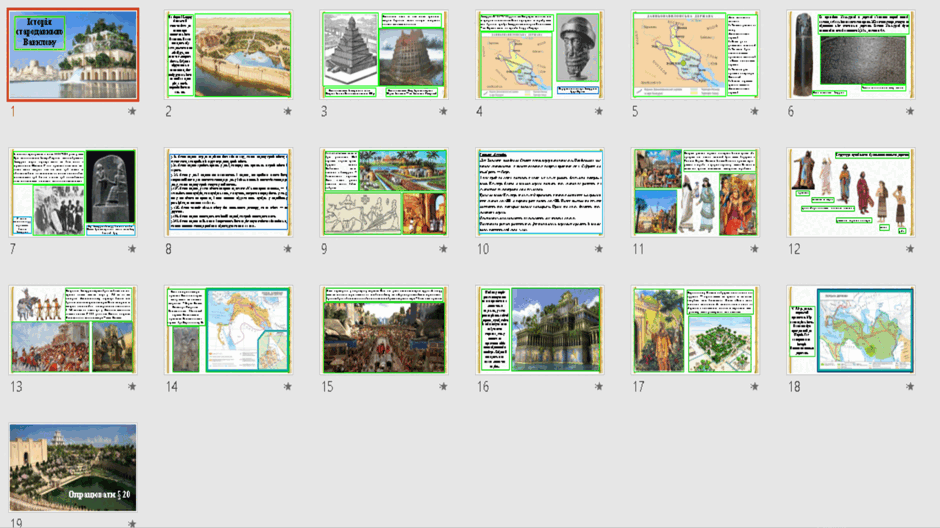The image size is (940, 528).
Task: Click animation star icon under slide 4
Action: coord(599,111)
